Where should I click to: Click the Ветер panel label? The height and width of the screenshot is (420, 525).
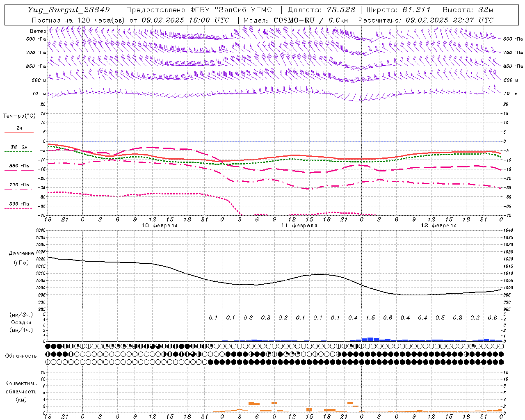tap(38, 31)
